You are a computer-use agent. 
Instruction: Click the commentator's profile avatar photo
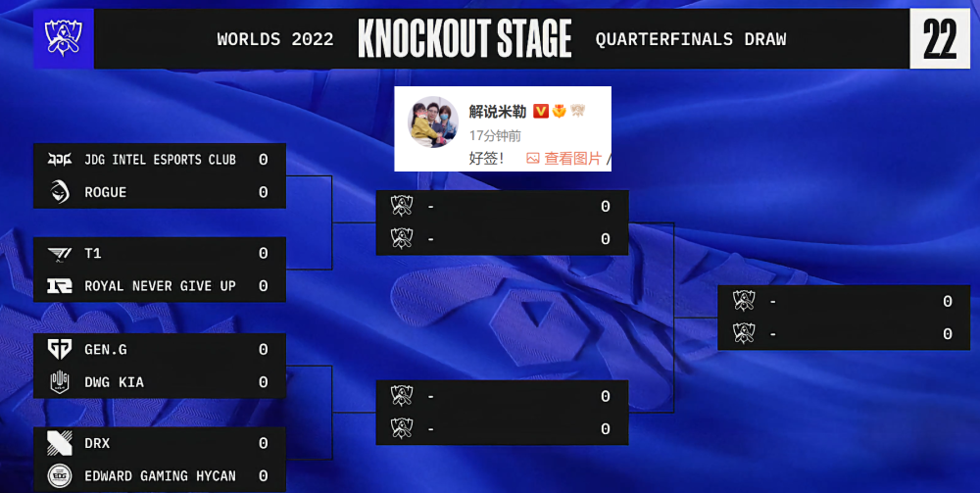click(x=434, y=123)
